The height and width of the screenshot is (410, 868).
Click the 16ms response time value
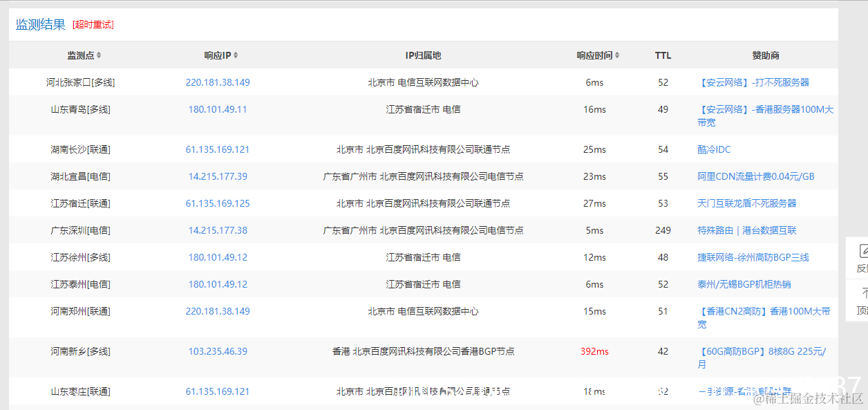pyautogui.click(x=594, y=109)
